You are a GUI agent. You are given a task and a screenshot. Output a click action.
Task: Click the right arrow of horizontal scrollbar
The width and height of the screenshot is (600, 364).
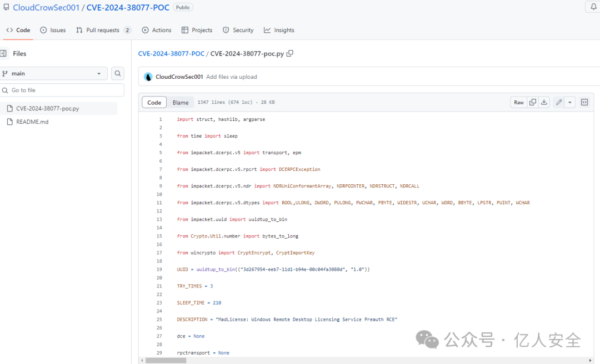click(x=591, y=360)
